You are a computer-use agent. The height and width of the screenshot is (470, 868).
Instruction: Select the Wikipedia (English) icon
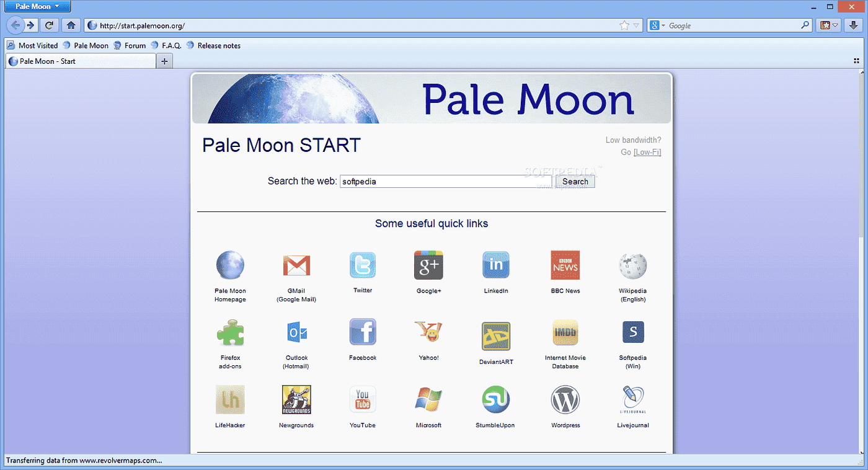(x=632, y=265)
